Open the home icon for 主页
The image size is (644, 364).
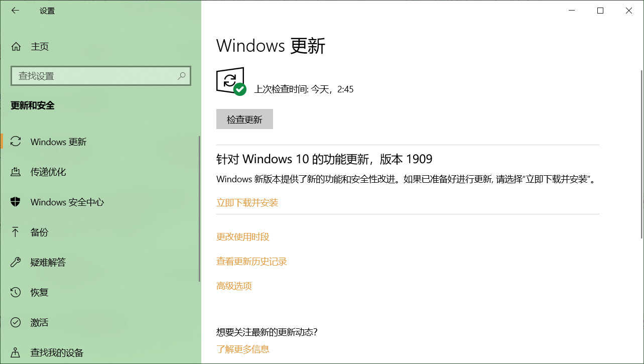(x=16, y=47)
